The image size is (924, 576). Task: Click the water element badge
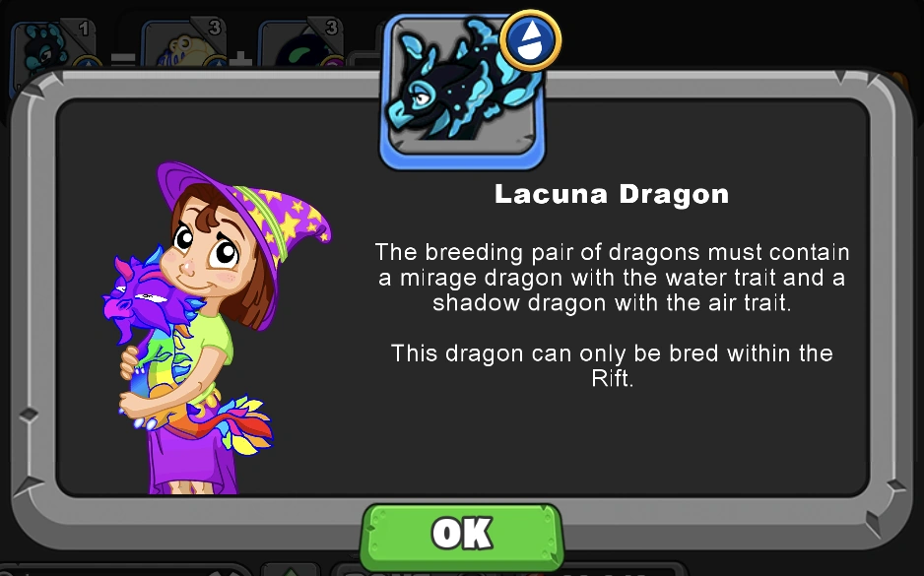530,40
